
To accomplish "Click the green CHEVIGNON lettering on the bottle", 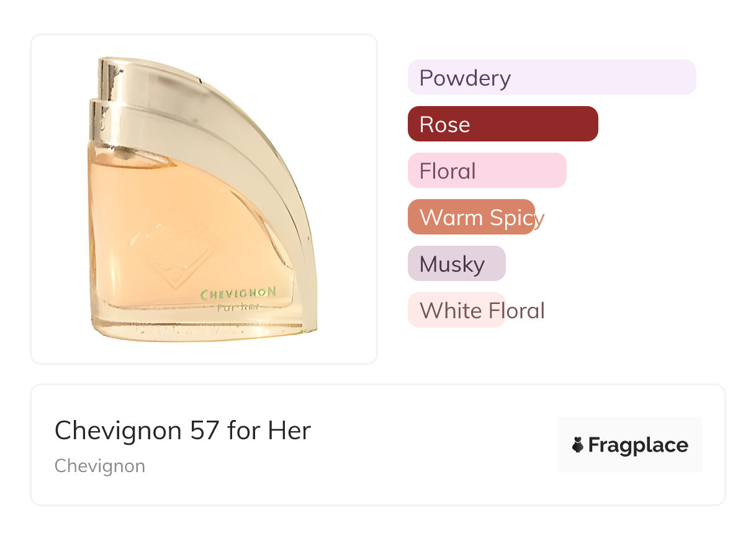I will (x=238, y=293).
